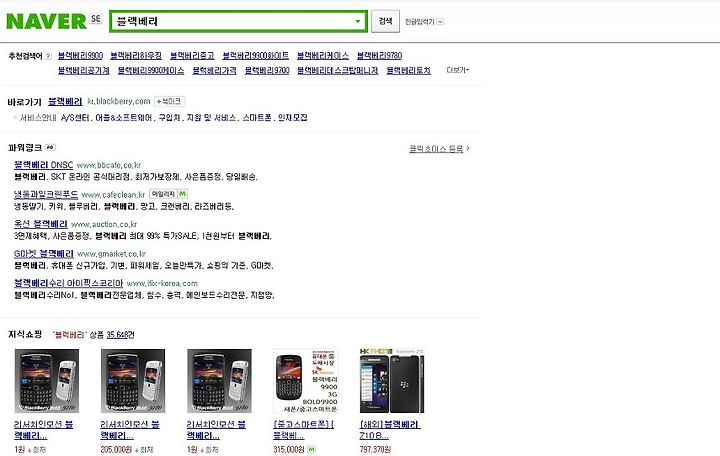Open the SK 블랙베리 9900 BOLD9900 product thumbnail
The height and width of the screenshot is (456, 720).
(x=305, y=381)
